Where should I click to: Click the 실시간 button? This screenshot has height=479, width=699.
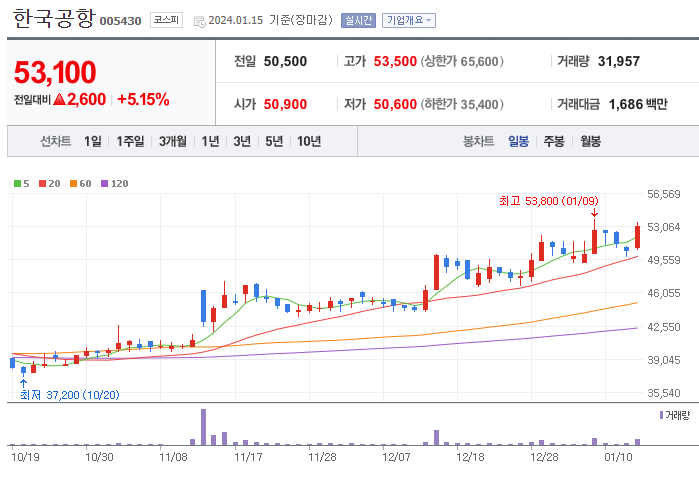click(358, 21)
